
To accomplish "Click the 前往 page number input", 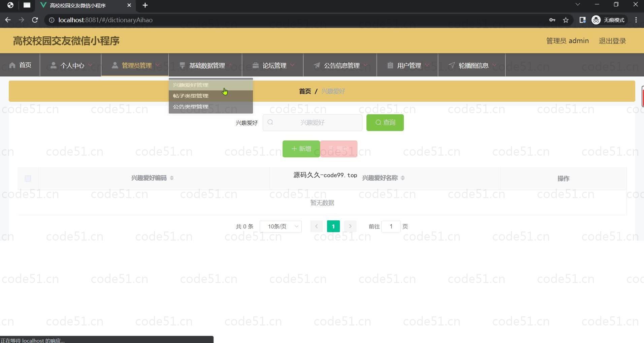I will click(391, 226).
